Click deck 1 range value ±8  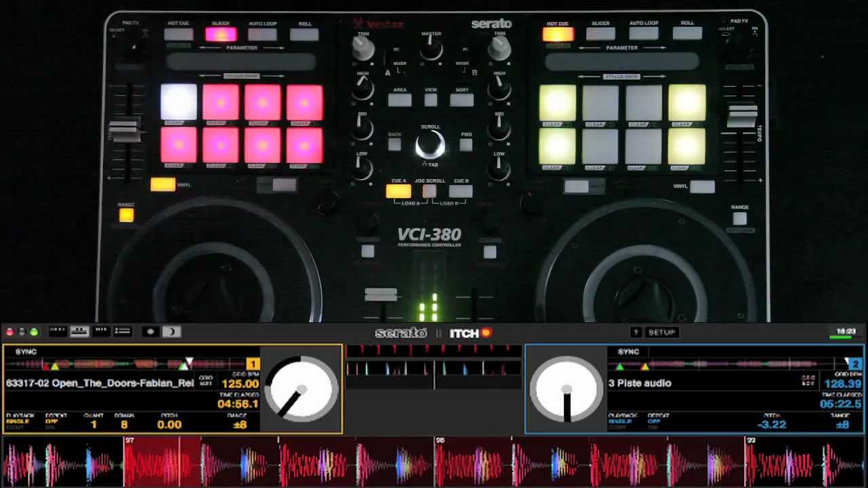coord(239,425)
